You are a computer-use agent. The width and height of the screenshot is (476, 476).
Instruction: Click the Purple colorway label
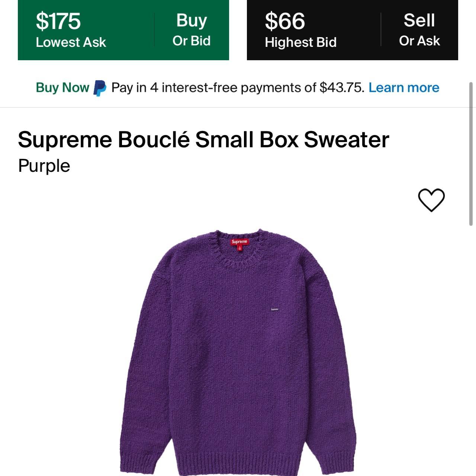tap(44, 166)
